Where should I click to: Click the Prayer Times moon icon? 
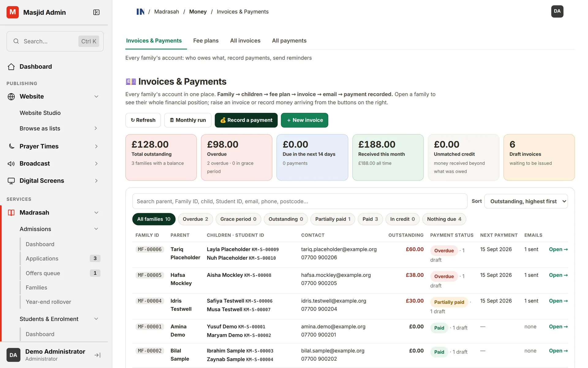[11, 146]
